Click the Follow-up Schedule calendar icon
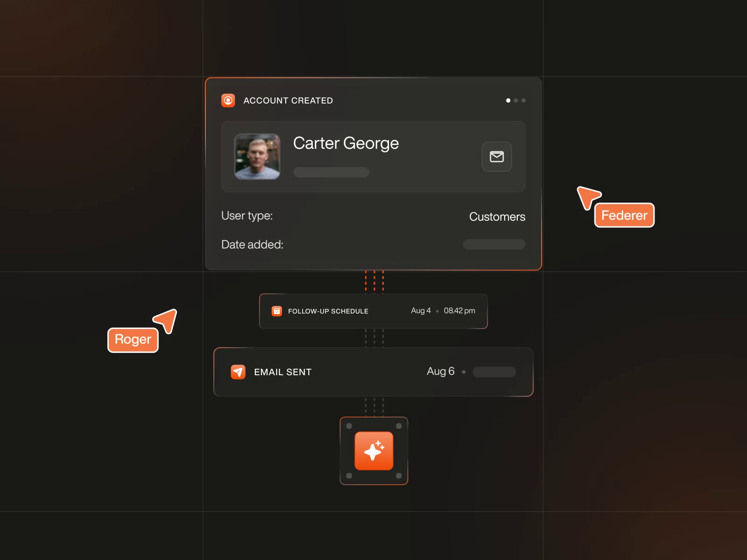Screen dimensions: 747x560 tap(277, 311)
